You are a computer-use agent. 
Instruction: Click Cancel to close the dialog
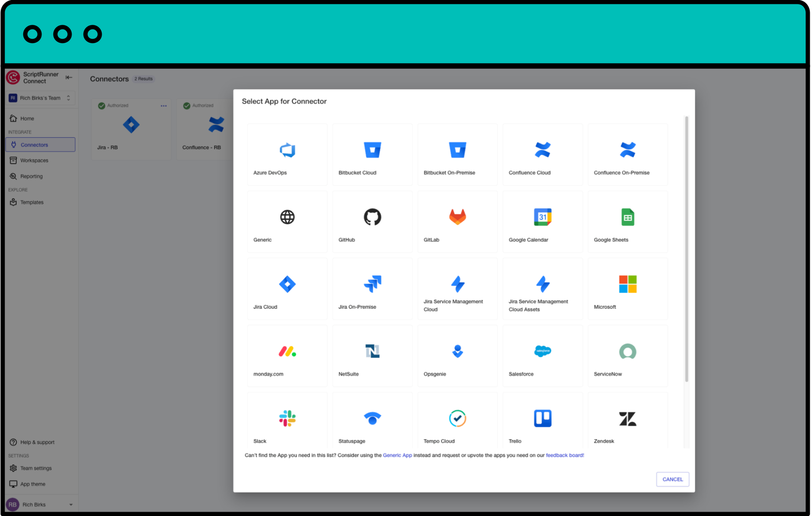coord(672,479)
